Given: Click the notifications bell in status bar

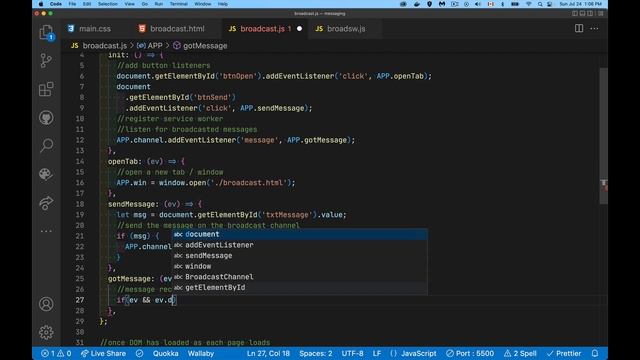Looking at the screenshot, I should (x=595, y=353).
